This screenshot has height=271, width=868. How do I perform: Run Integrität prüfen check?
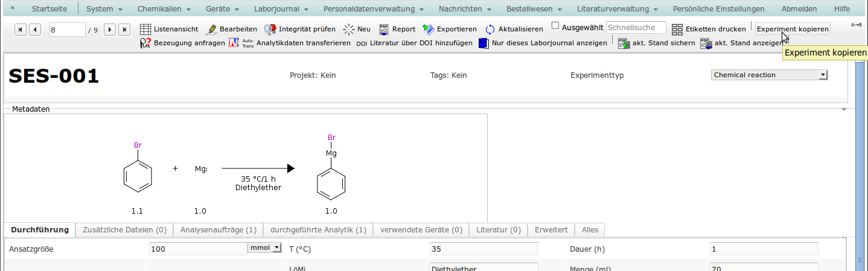(x=270, y=29)
